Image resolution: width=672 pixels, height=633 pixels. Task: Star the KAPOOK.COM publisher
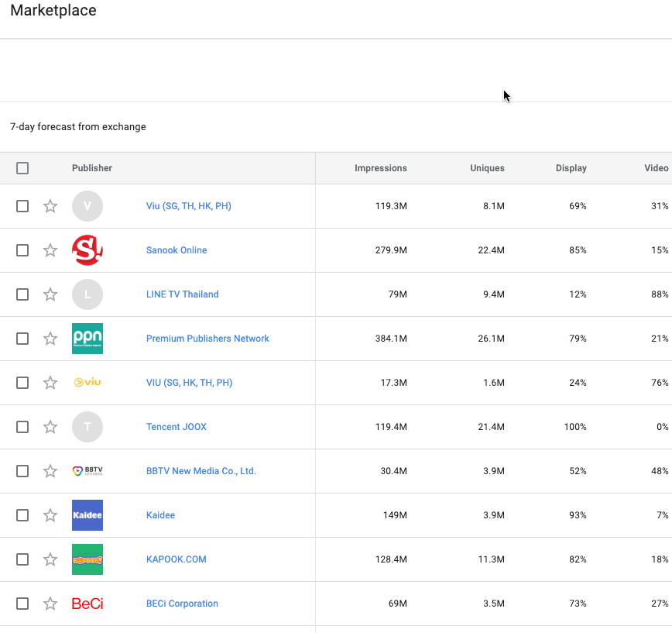click(x=50, y=559)
